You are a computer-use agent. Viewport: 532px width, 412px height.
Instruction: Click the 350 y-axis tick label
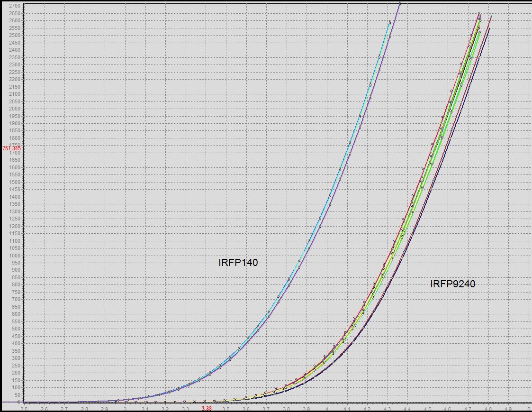pos(16,351)
